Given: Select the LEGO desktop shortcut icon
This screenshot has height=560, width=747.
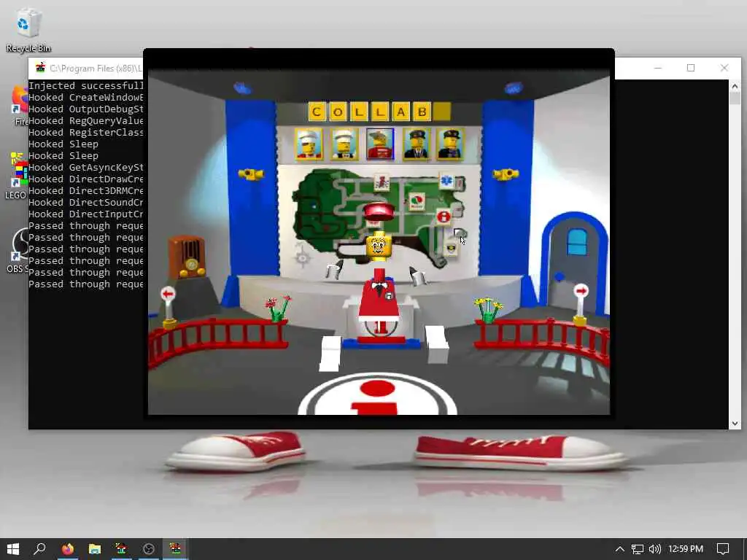Looking at the screenshot, I should click(17, 175).
